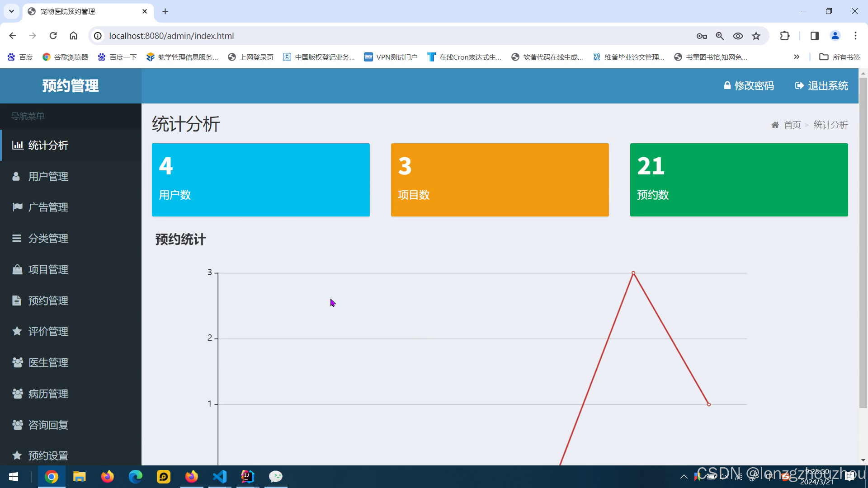This screenshot has height=488, width=868.
Task: Open the tab search dropdown arrow
Action: [11, 11]
